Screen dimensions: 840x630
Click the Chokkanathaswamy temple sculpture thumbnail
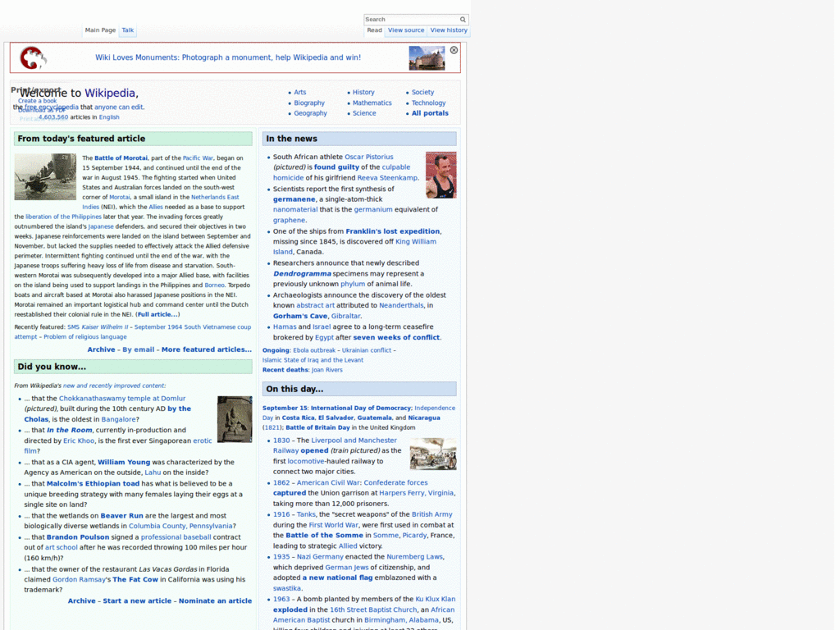235,419
